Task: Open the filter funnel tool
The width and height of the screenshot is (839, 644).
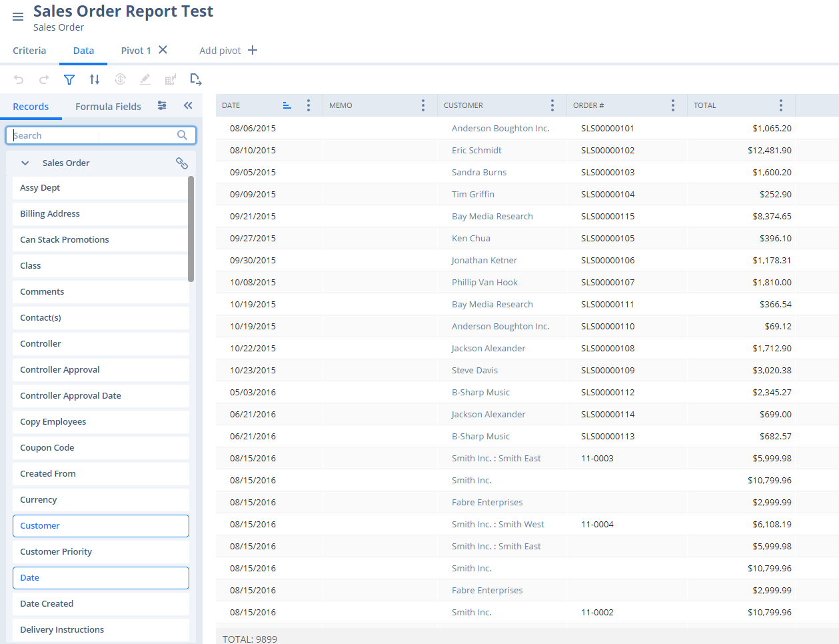Action: click(69, 79)
